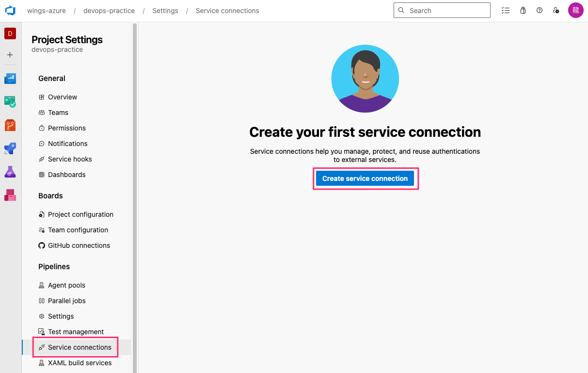Click the GitHub connections icon
Screen dimensions: 588x373
(42, 245)
